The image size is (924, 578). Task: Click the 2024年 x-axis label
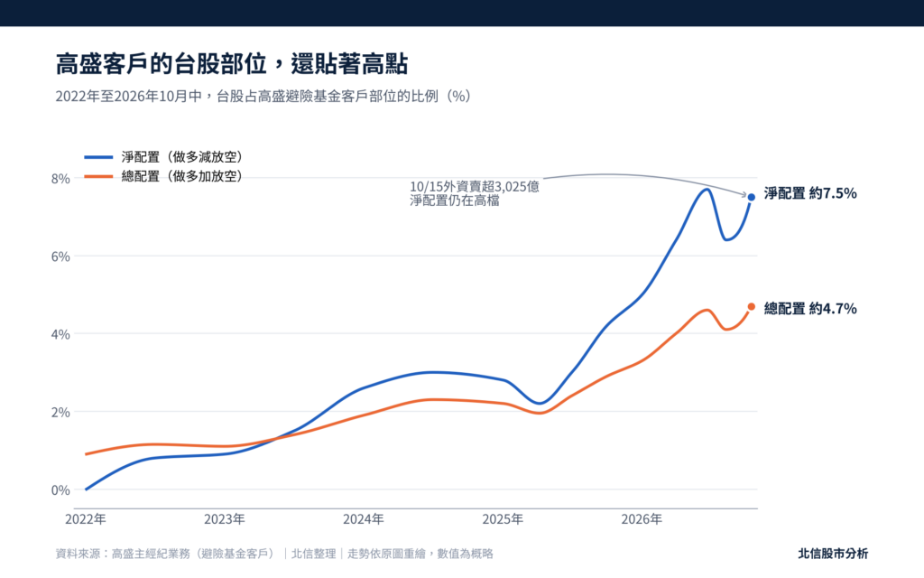click(364, 519)
